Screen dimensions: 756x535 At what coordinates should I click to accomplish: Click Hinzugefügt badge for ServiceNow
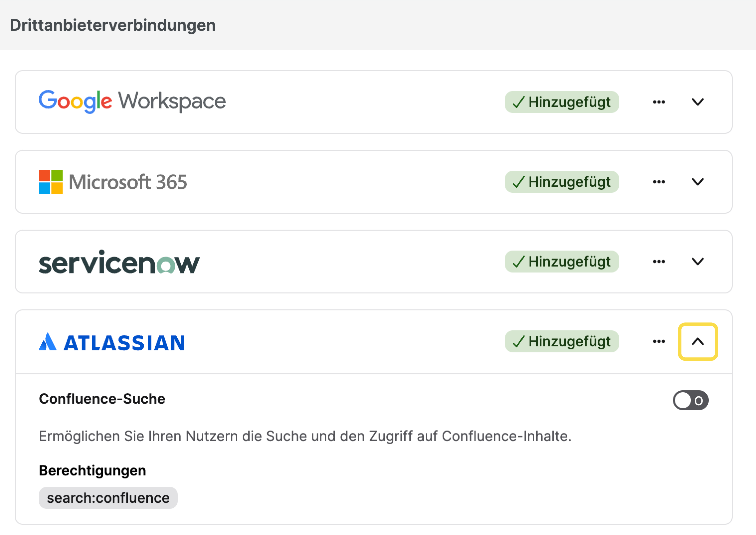coord(562,262)
